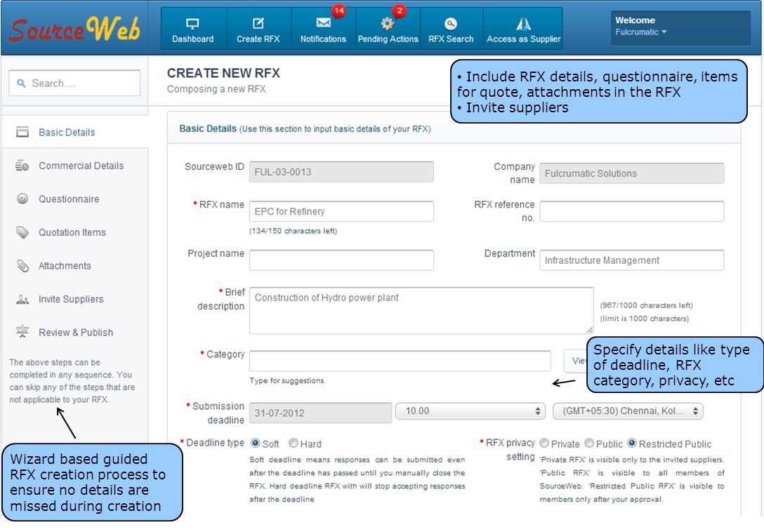This screenshot has width=764, height=532.
Task: Click the RFX name field
Action: 341,211
